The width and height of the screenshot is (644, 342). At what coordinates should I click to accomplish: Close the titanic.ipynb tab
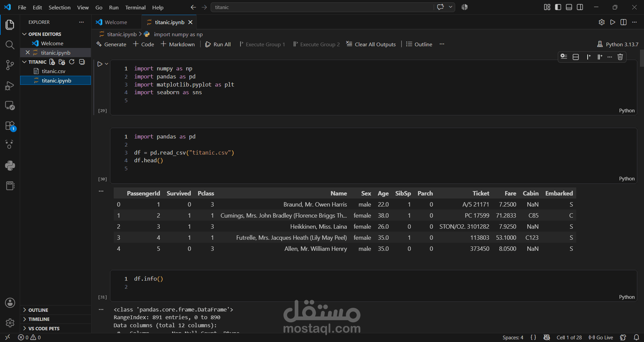[191, 22]
